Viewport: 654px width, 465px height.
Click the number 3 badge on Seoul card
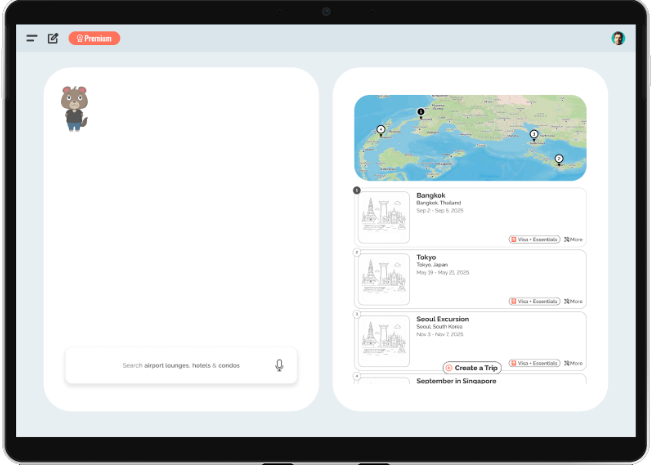pyautogui.click(x=357, y=314)
